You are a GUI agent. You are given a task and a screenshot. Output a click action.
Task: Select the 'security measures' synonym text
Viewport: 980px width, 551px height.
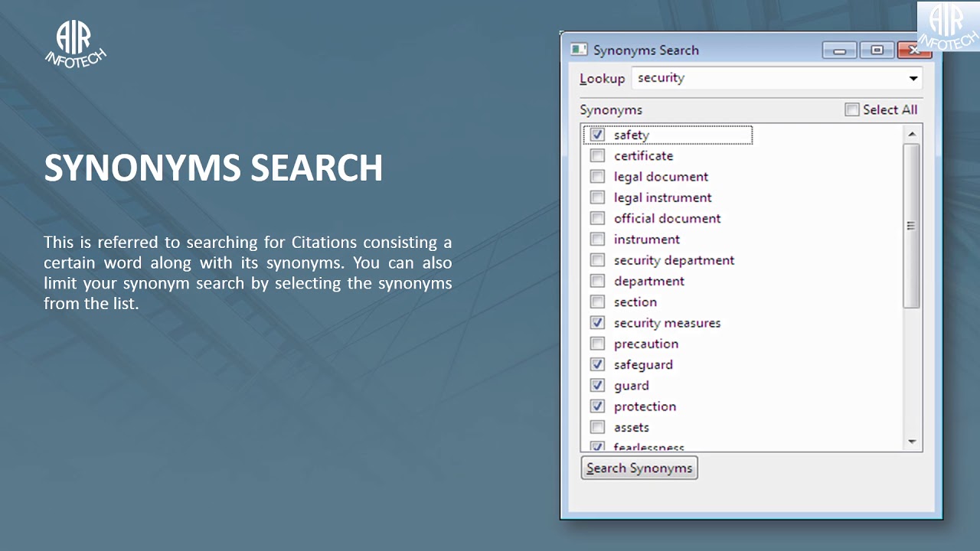(x=667, y=323)
